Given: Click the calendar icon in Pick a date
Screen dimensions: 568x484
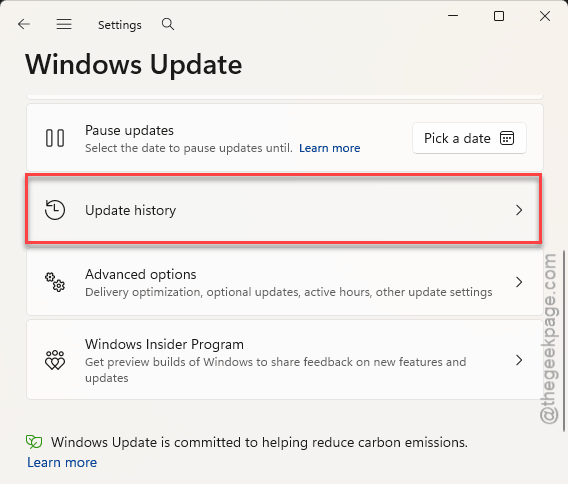Looking at the screenshot, I should point(507,138).
